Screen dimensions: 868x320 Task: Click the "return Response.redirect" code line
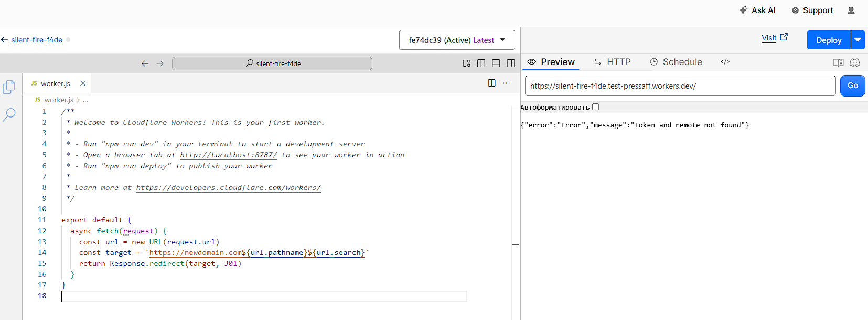[160, 263]
